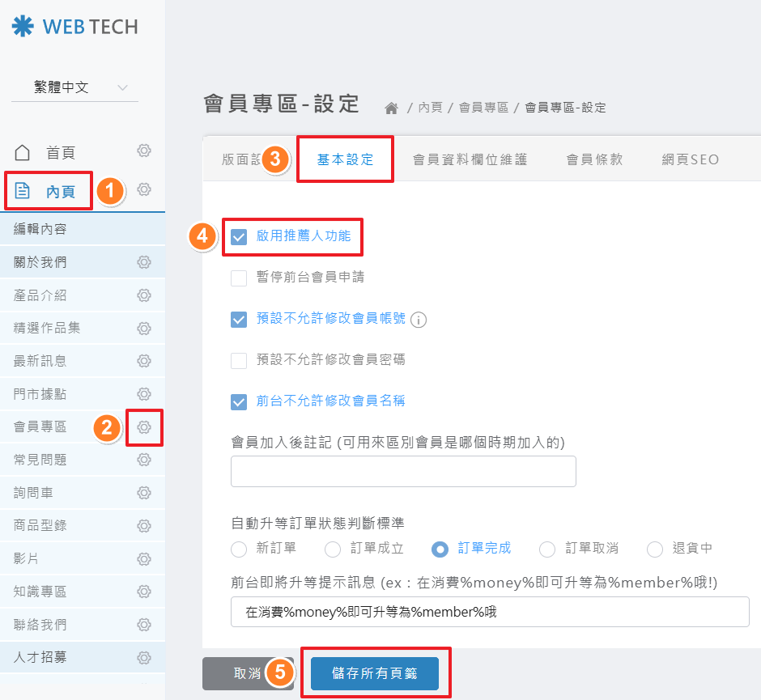Viewport: 761px width, 700px height.
Task: Click the 會員加入後註記 input field
Action: tap(403, 471)
